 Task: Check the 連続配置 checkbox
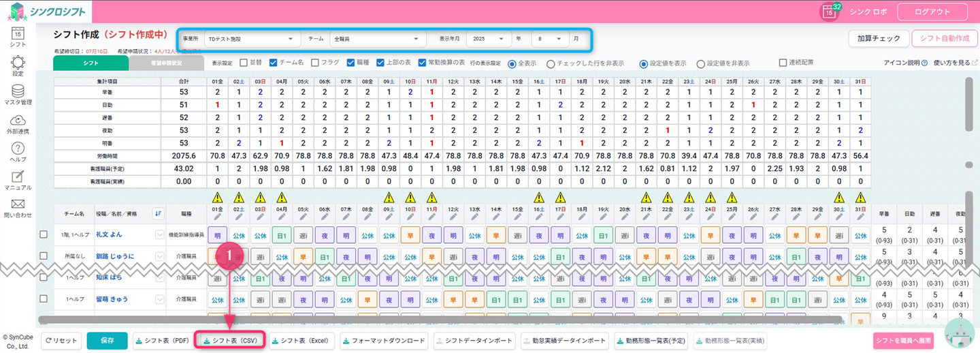[783, 63]
